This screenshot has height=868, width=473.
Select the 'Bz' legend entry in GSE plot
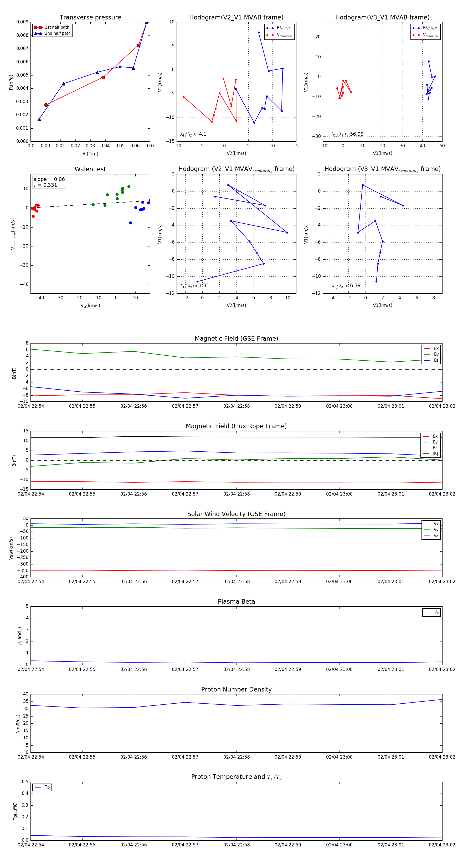tap(431, 360)
